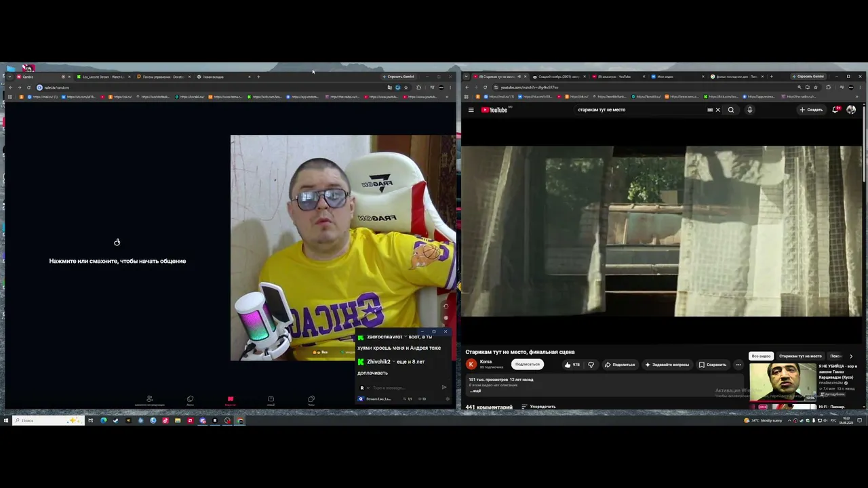
Task: Start voice search with the microphone
Action: [x=749, y=110]
